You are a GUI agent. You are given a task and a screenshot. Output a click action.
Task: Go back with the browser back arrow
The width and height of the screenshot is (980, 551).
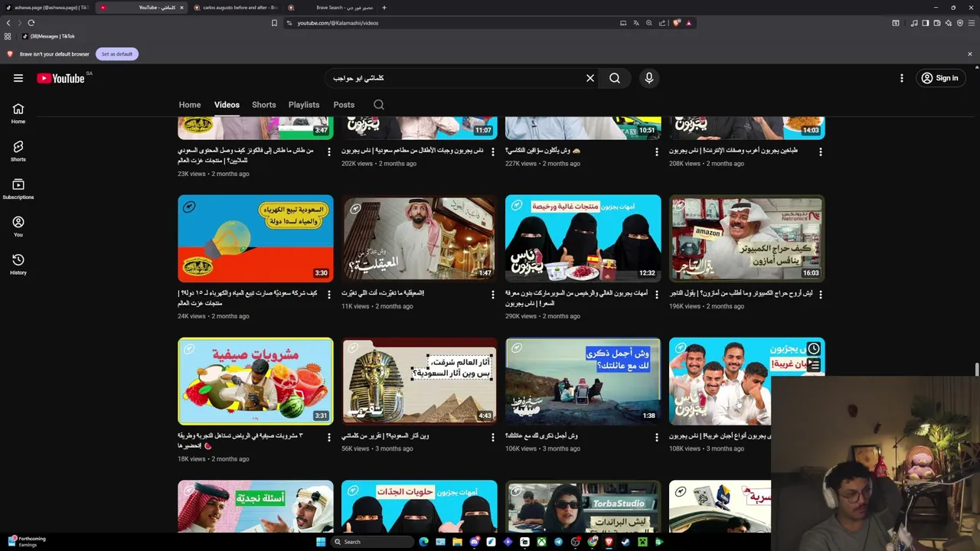[8, 23]
